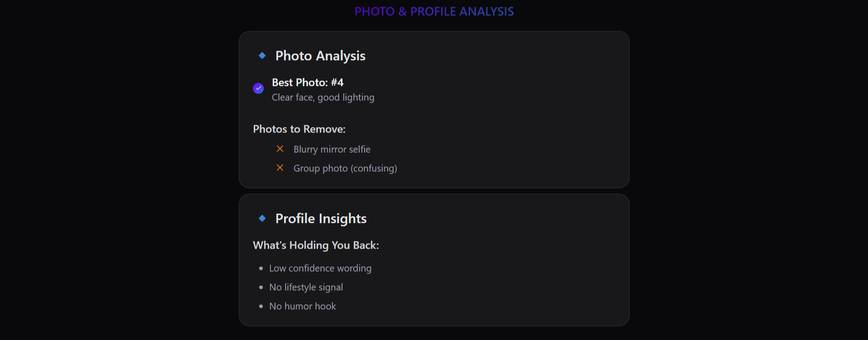Click the What's Holding You Back heading
Viewport: 868px width, 340px height.
[x=316, y=245]
